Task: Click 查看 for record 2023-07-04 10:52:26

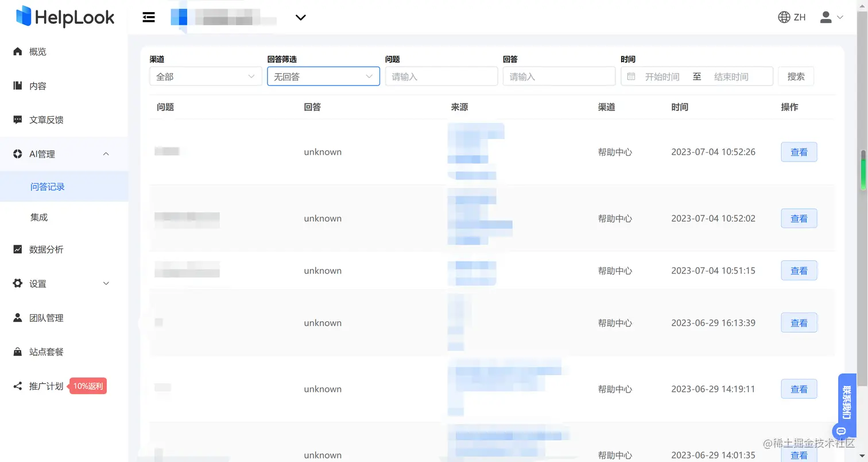Action: (799, 152)
